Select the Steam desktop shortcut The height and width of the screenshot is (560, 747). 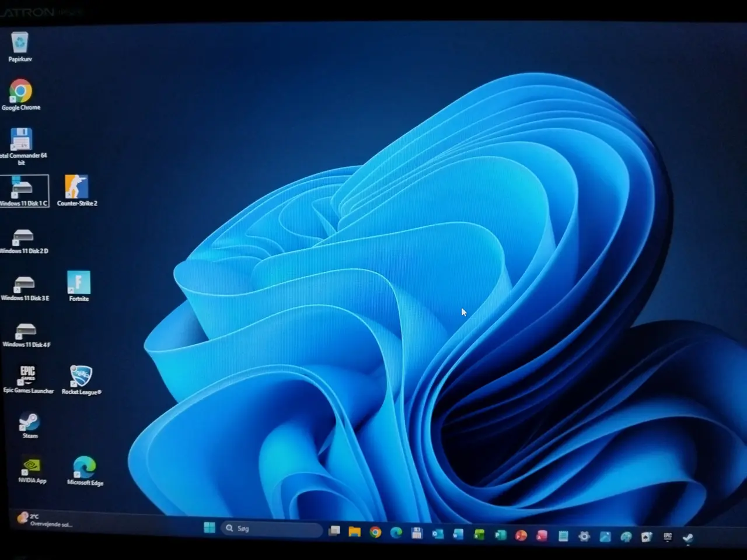click(x=29, y=425)
